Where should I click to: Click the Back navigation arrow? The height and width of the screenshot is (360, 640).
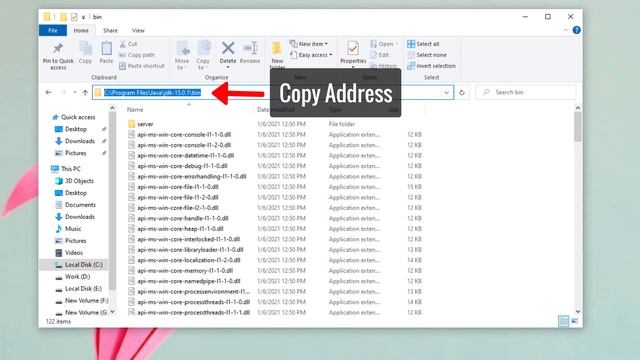[x=49, y=92]
